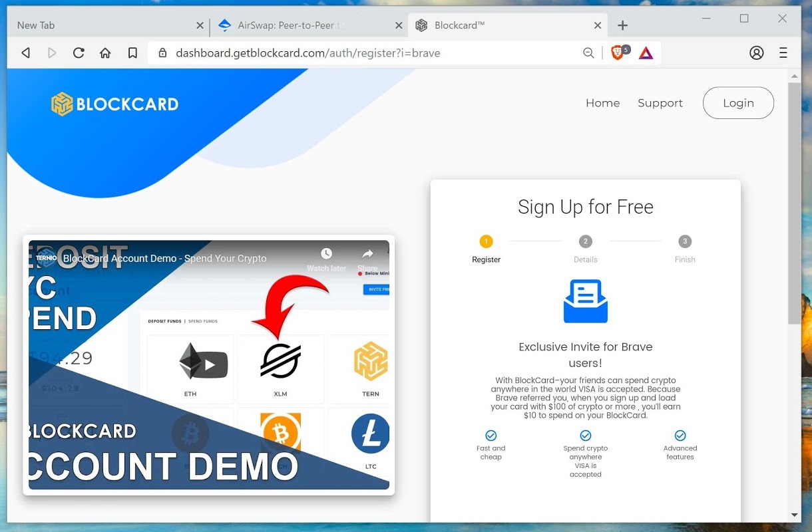Click the Blockcard logo

[114, 104]
